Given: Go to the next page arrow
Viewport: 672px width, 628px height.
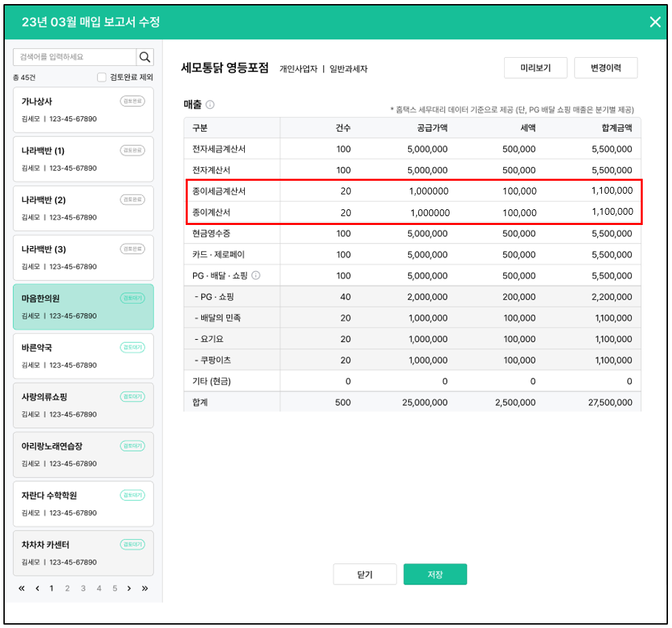Looking at the screenshot, I should click(x=129, y=589).
